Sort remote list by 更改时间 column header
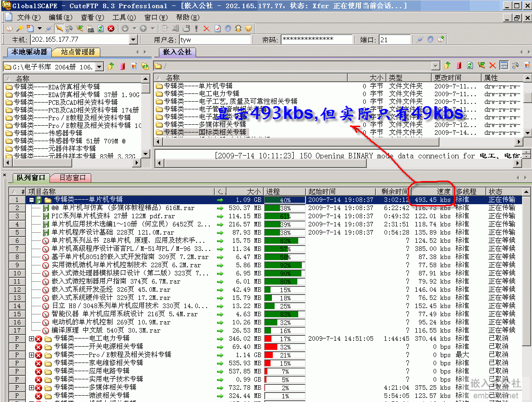This screenshot has height=402, width=532. pos(457,78)
